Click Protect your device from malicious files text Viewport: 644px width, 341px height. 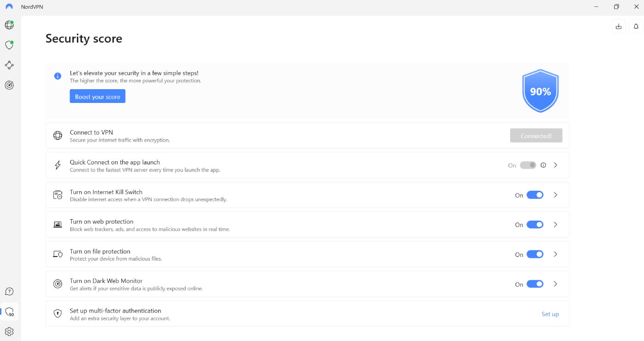click(116, 259)
